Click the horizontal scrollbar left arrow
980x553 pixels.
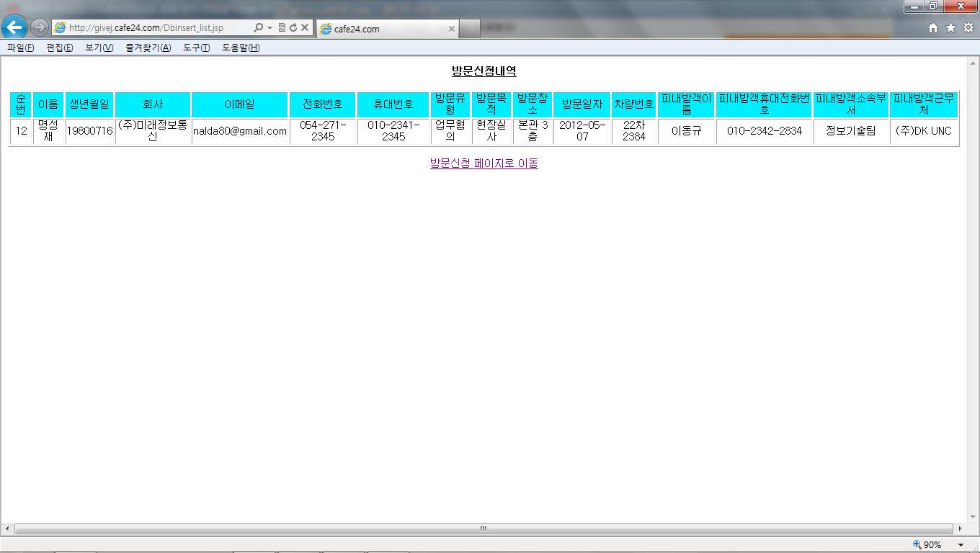tap(7, 529)
